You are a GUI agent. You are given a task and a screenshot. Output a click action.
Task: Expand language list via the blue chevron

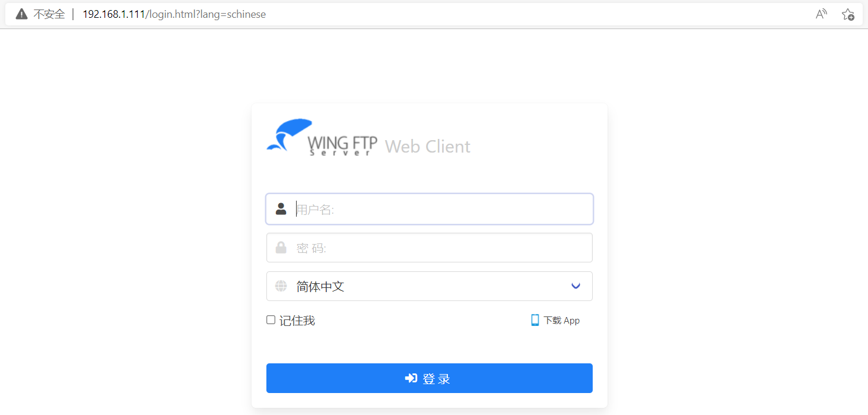coord(576,286)
